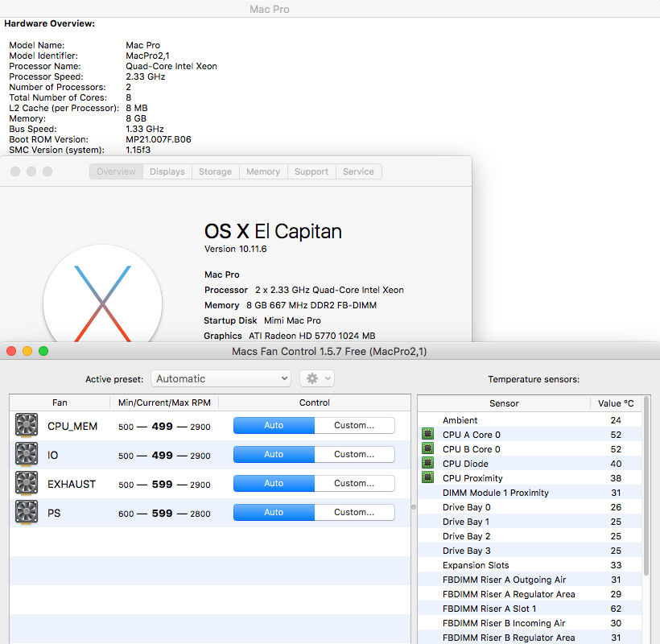Click the Model Identifier MacPro2,1 value
Viewport: 660px width, 644px height.
147,56
